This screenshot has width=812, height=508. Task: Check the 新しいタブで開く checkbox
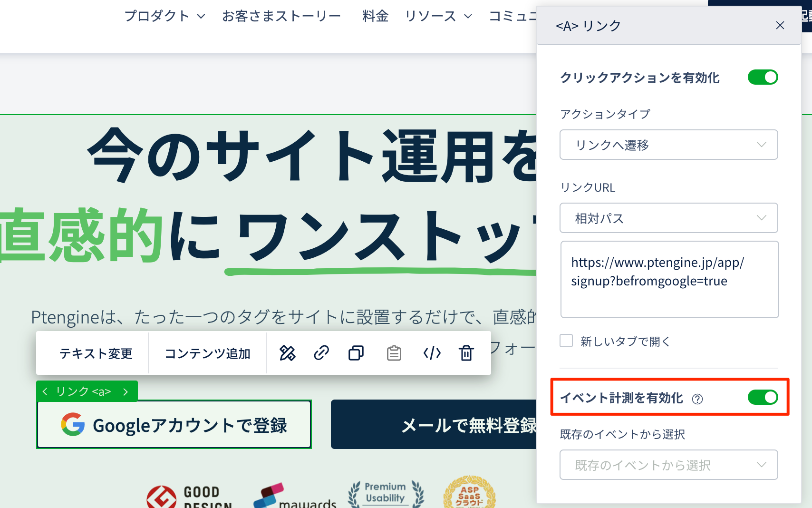[x=566, y=341]
